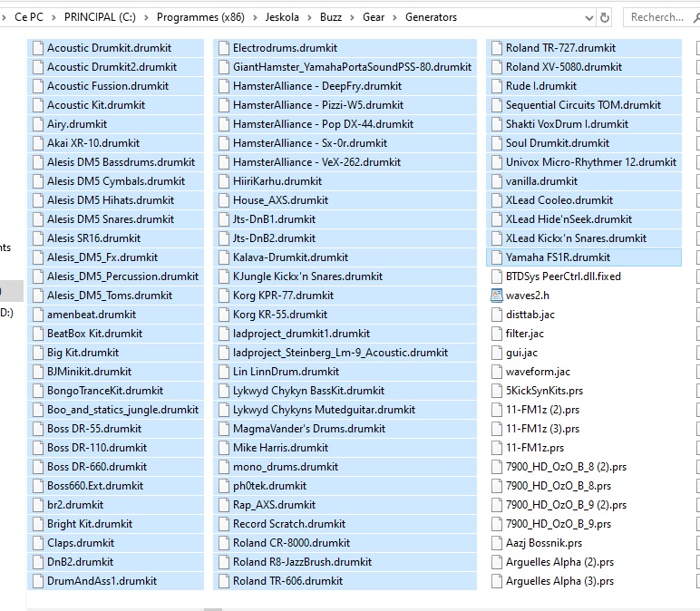Select file name XLead Hide'nSeek.drumkit
Image resolution: width=700 pixels, height=611 pixels.
pyautogui.click(x=569, y=219)
